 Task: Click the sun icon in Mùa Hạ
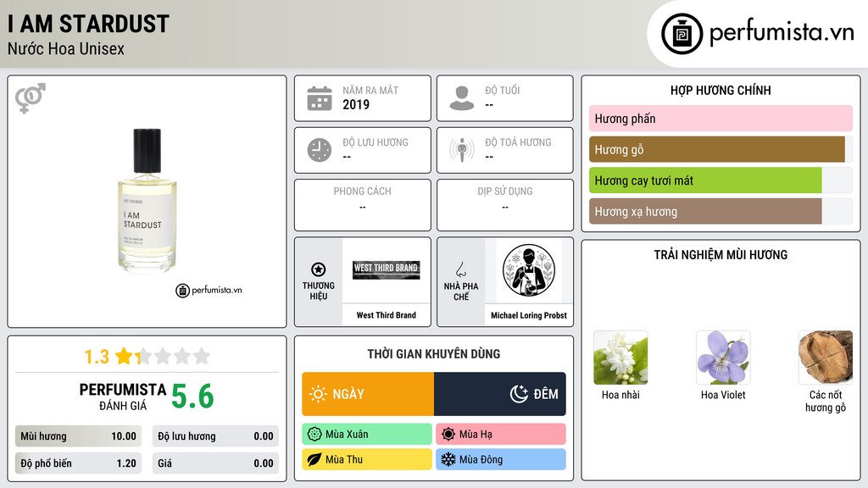448,435
